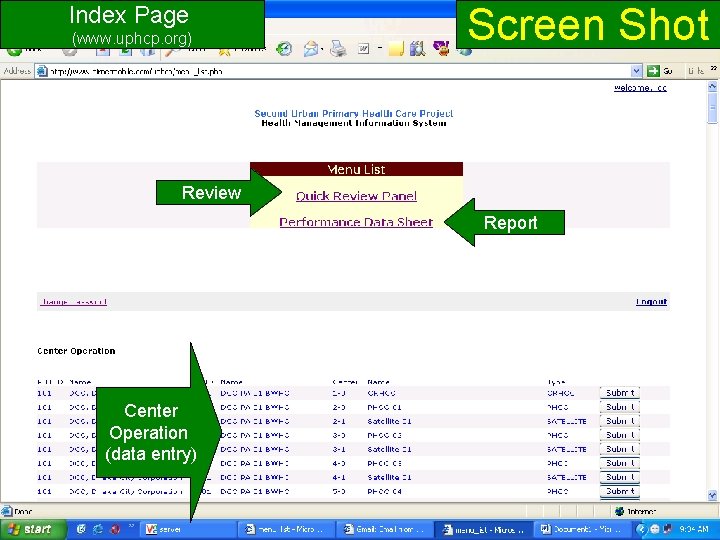Click the Internet zone globe in status bar

pyautogui.click(x=619, y=511)
